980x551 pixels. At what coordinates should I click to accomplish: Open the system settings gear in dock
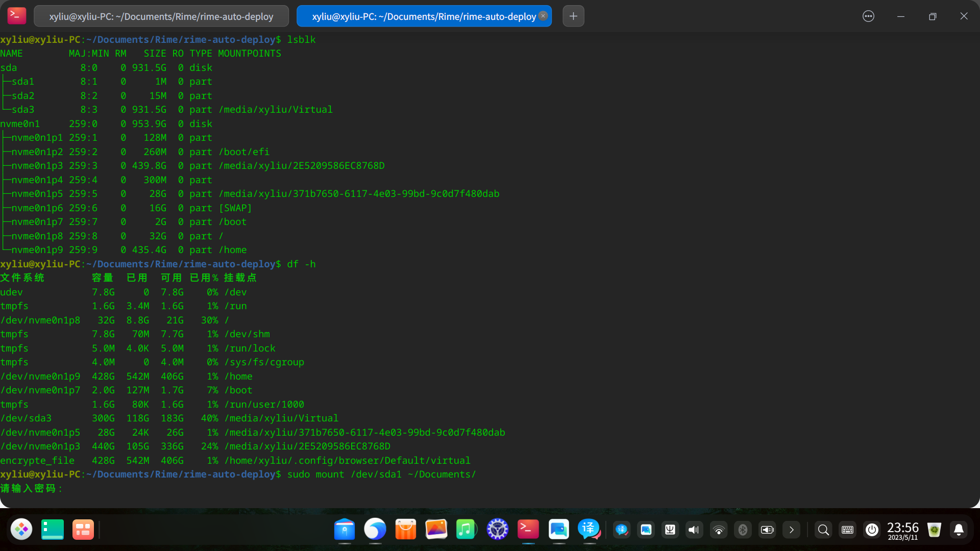(497, 530)
